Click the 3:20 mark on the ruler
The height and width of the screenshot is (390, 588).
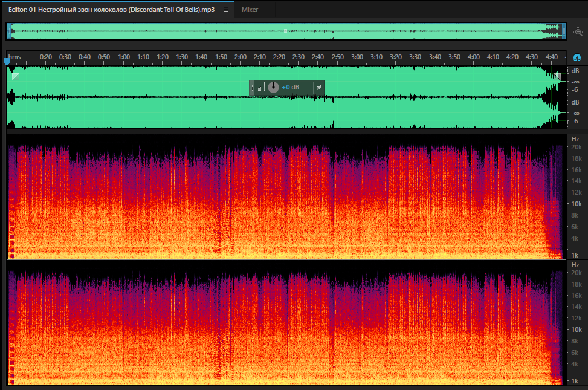(x=396, y=57)
